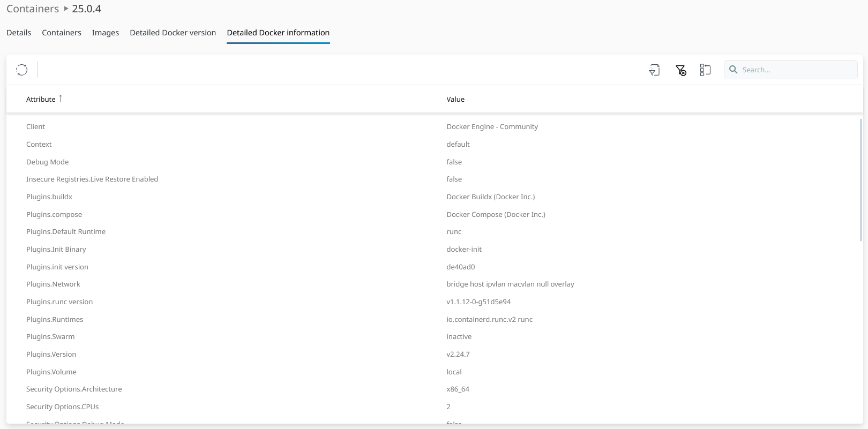Select the Detailed Docker information tab

tap(278, 33)
